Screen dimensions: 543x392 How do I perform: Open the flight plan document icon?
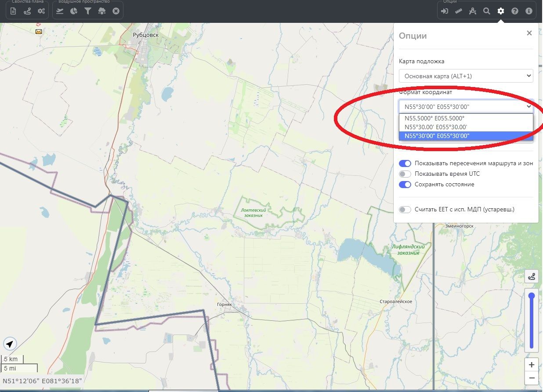[x=13, y=11]
